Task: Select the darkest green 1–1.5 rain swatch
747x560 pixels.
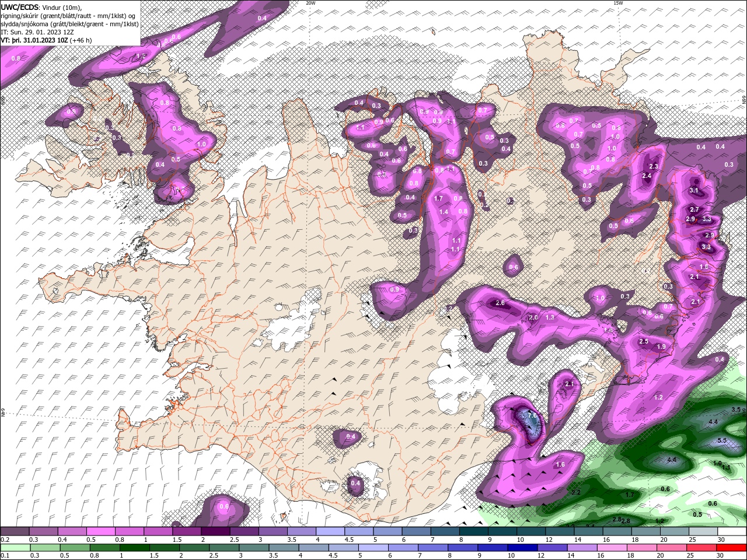Action: pos(135,547)
